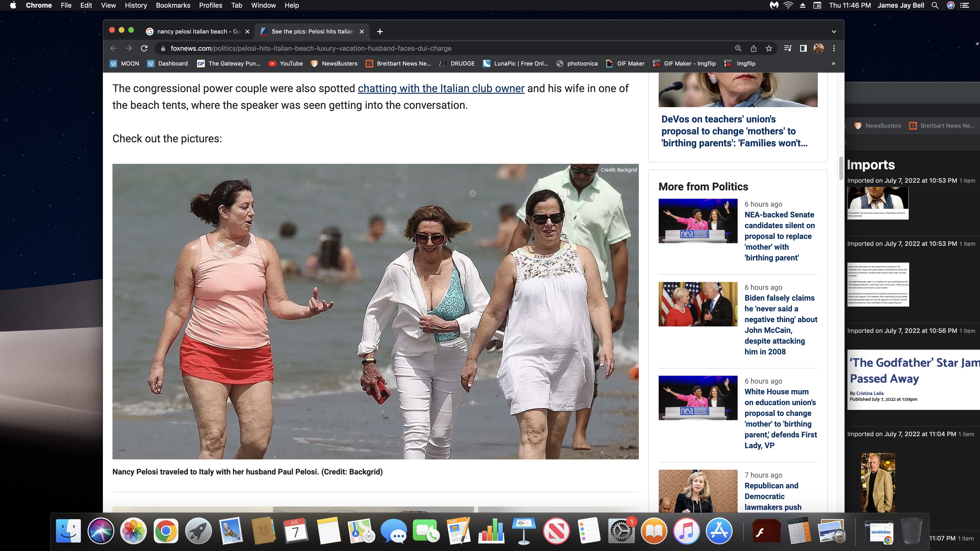Launch Photos from the Dock

(133, 530)
